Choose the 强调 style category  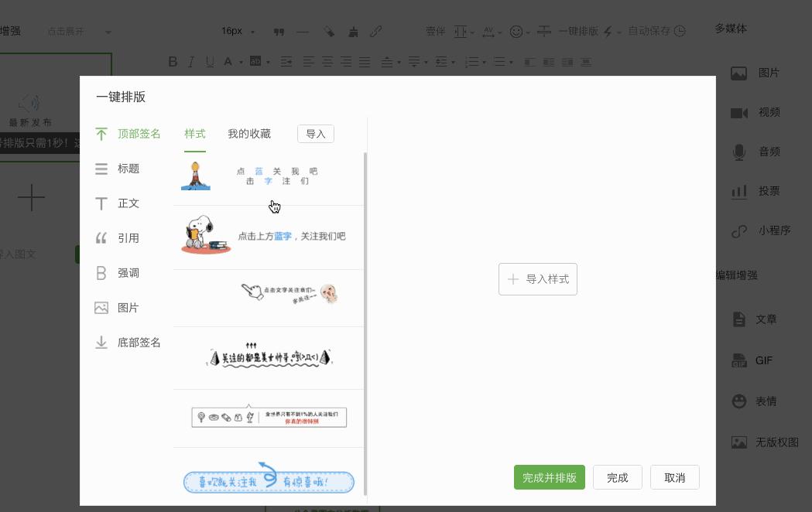117,272
